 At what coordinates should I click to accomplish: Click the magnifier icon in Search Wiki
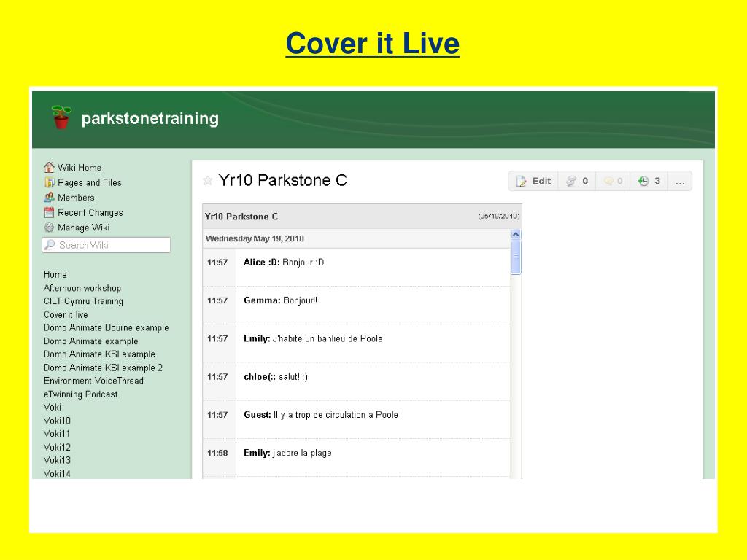50,244
